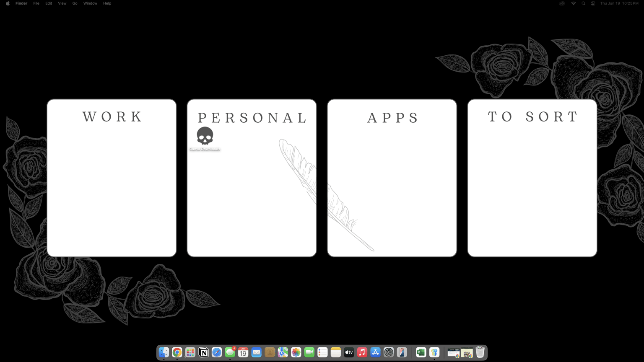
Task: Open the Finder menu in the menu bar
Action: (x=21, y=3)
